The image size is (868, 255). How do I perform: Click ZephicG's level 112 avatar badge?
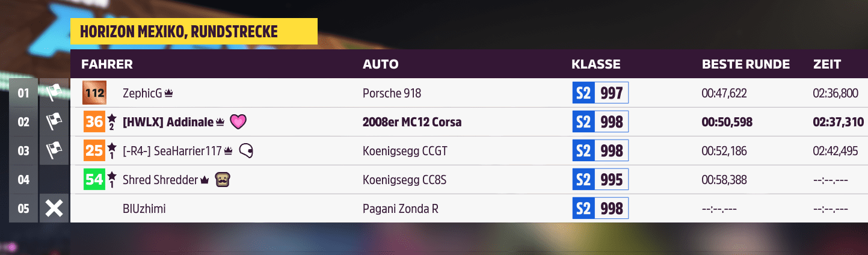coord(94,93)
